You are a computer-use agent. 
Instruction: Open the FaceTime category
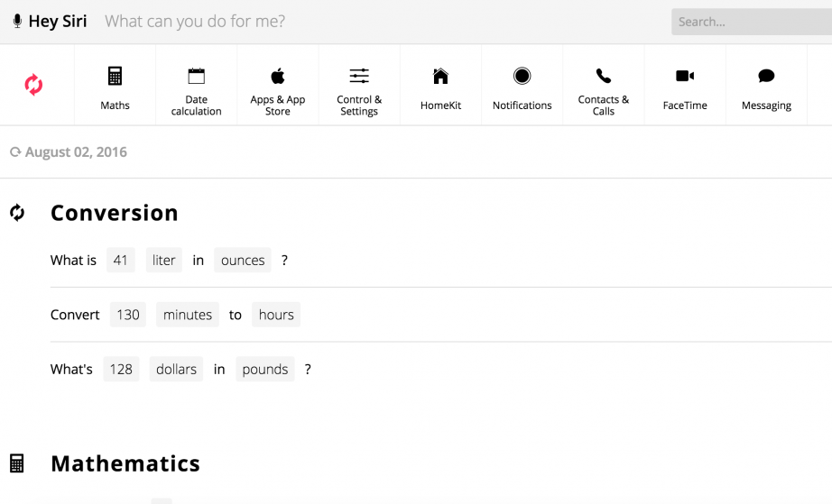(685, 77)
